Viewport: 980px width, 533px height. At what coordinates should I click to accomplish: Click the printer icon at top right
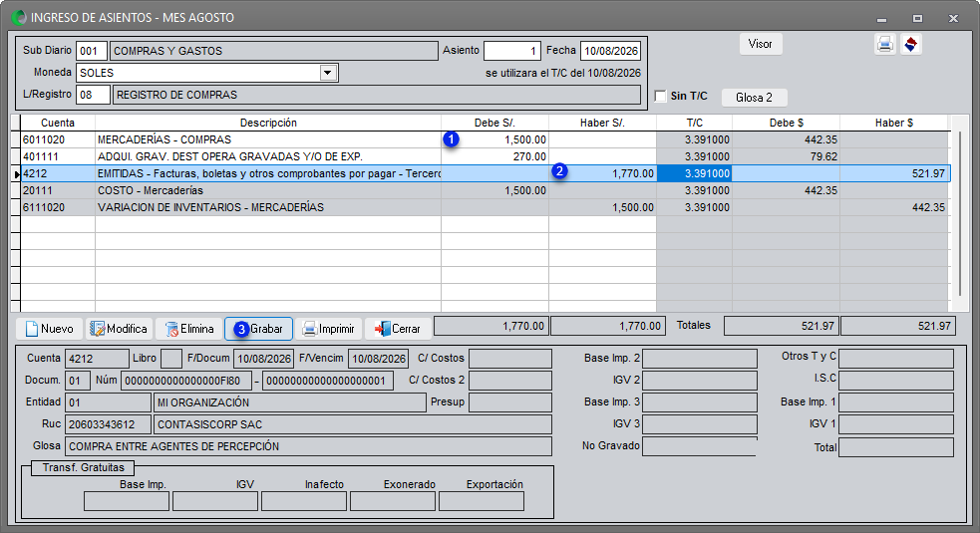[884, 45]
